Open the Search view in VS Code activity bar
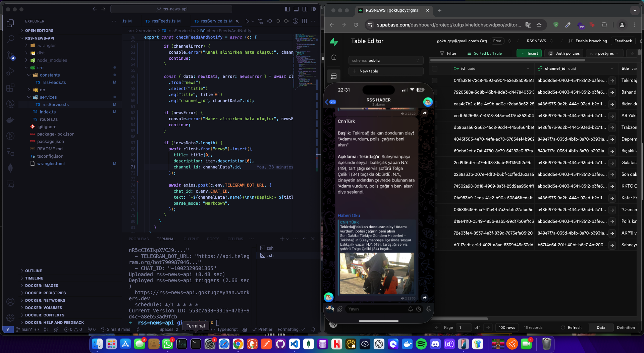 10,39
